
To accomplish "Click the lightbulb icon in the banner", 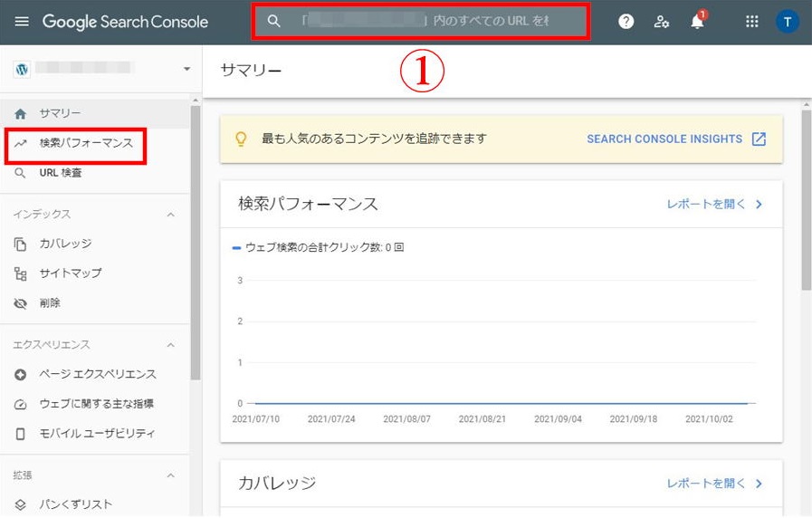I will tap(241, 139).
